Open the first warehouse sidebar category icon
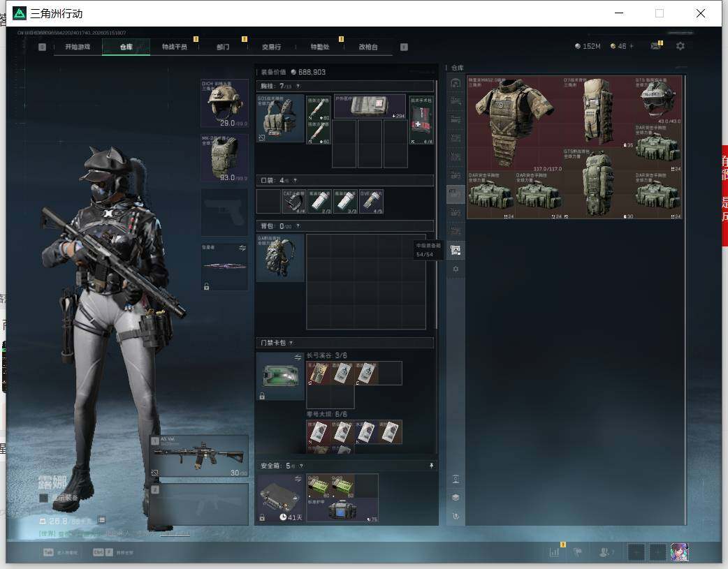This screenshot has height=569, width=728. tap(456, 83)
